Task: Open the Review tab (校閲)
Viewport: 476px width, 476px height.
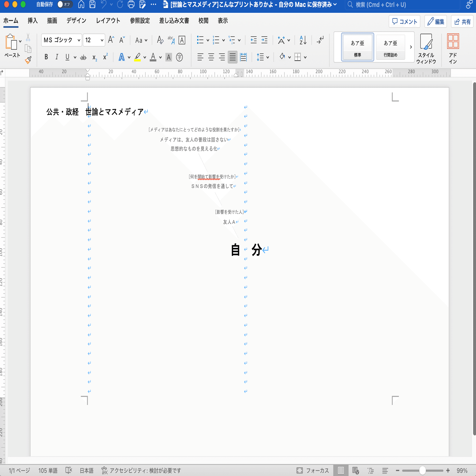Action: click(x=204, y=21)
